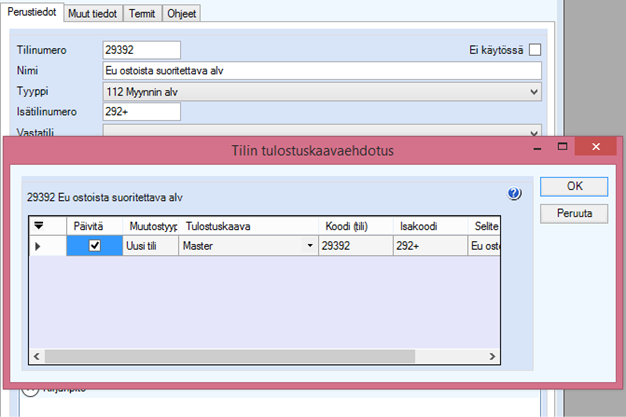Open the Tulostuskaava Master dropdown
The width and height of the screenshot is (626, 417).
coord(309,246)
